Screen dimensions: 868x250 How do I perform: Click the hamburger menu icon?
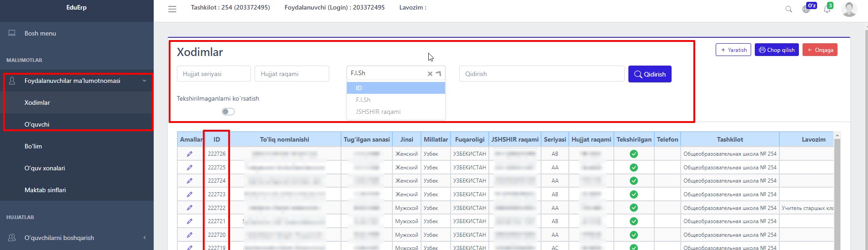172,9
